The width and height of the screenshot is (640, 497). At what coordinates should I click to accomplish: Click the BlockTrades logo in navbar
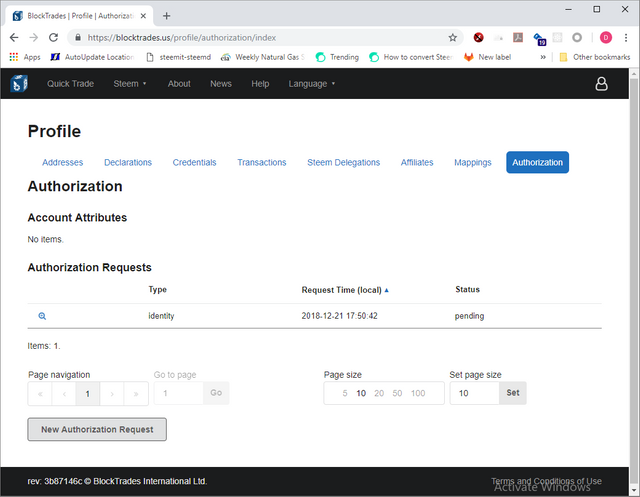tap(19, 84)
